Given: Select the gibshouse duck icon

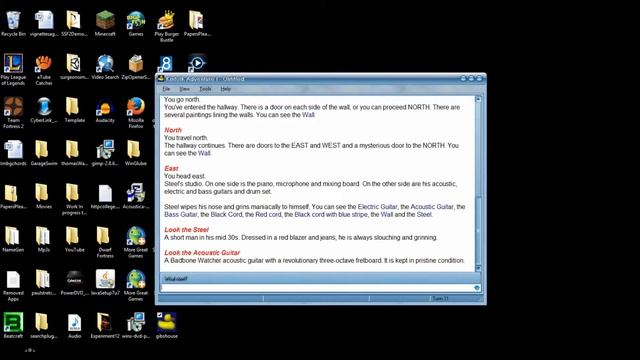Looking at the screenshot, I should click(167, 326).
